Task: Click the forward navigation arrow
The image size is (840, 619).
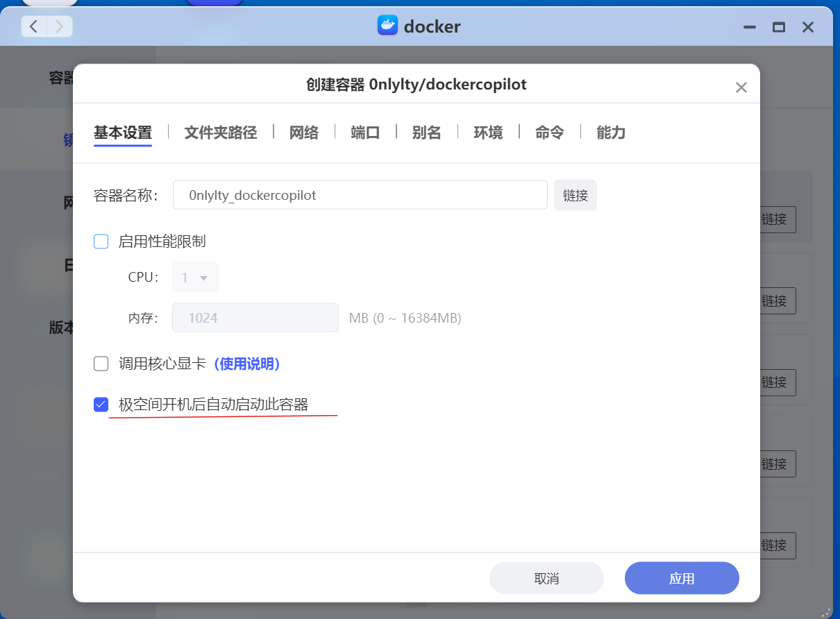Action: (60, 26)
